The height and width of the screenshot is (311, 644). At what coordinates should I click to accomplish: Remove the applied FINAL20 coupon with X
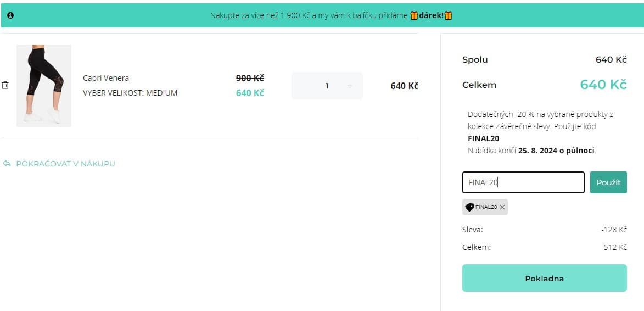502,207
